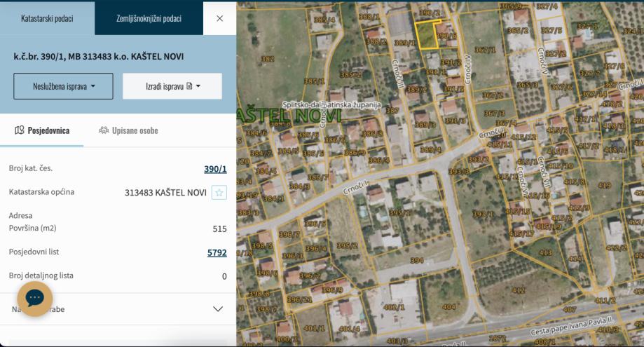Click parcel 413 on the map
The image size is (644, 347).
click(x=545, y=252)
